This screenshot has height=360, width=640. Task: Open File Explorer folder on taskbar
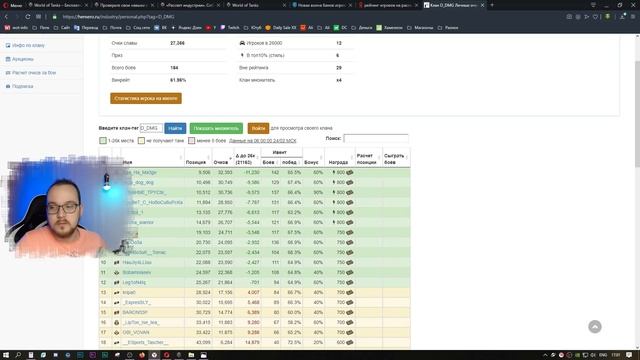191,355
